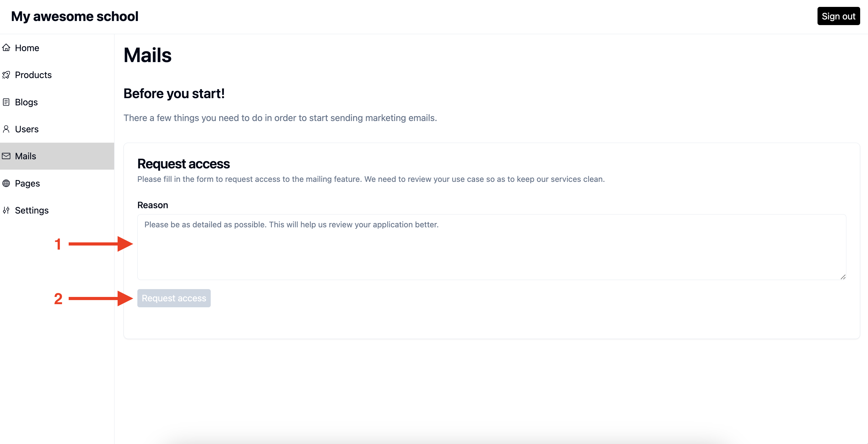Click the Home icon in the sidebar
868x444 pixels.
click(7, 47)
